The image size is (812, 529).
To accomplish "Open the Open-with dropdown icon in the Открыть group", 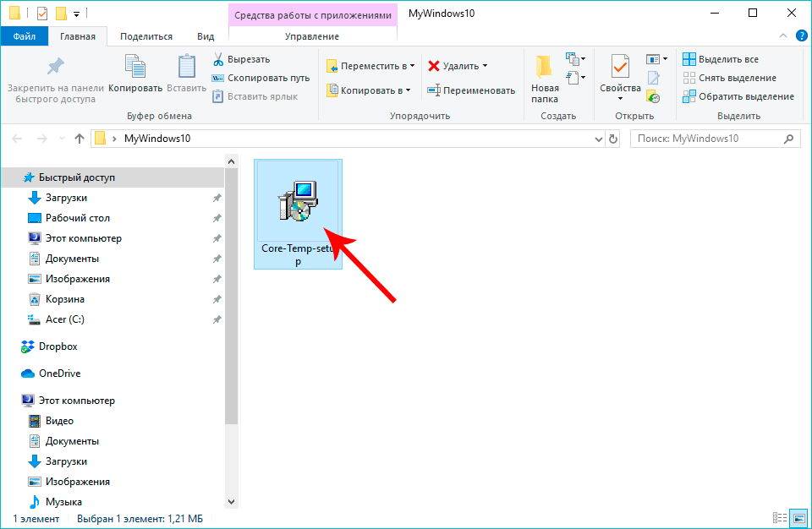I will point(656,59).
